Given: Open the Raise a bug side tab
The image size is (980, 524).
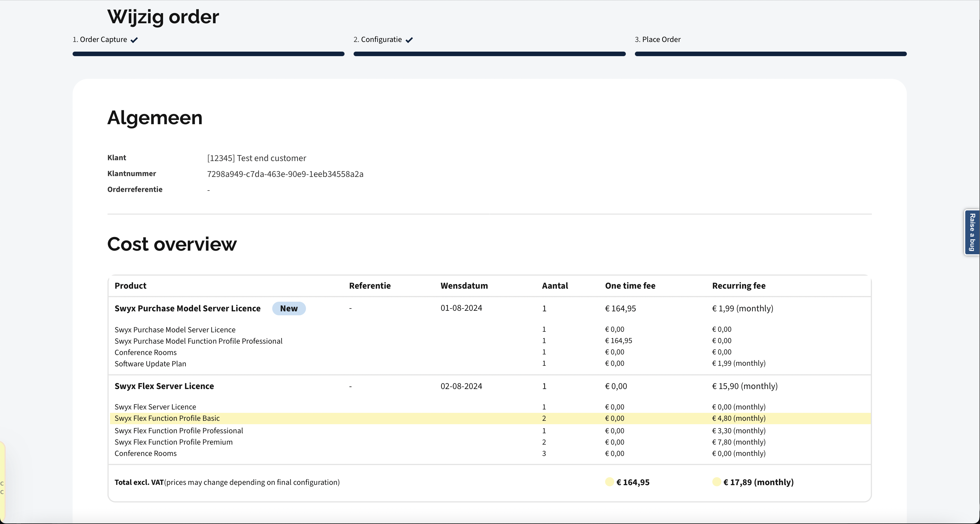Looking at the screenshot, I should pos(972,232).
